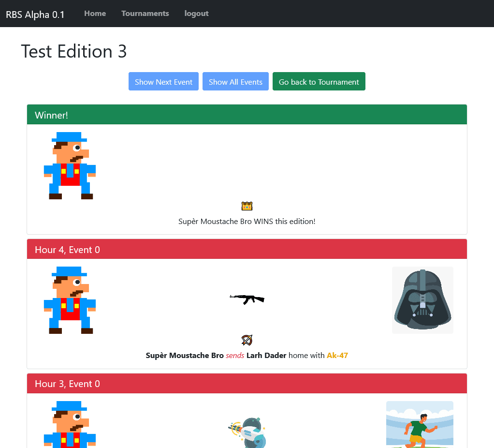Click the logout nav link
This screenshot has height=448, width=494.
[196, 14]
